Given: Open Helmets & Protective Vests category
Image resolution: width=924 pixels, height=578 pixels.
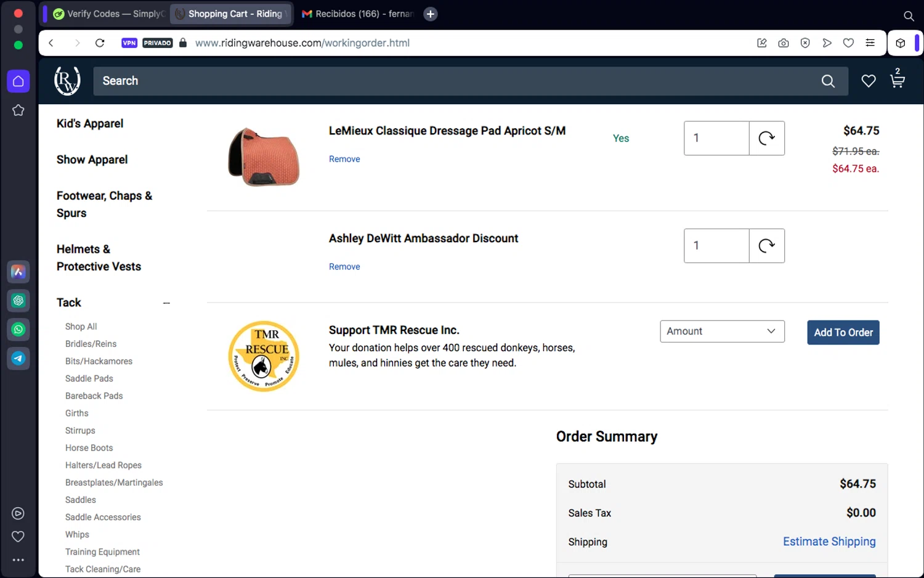Looking at the screenshot, I should [99, 258].
